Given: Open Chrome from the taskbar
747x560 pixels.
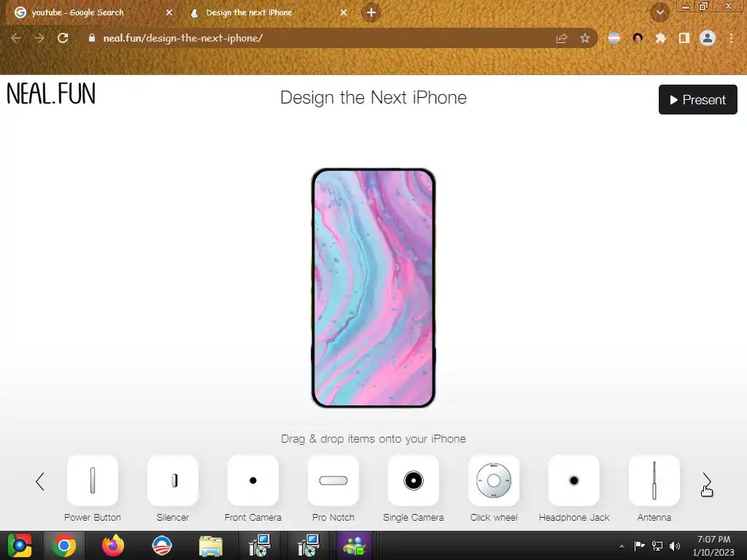Looking at the screenshot, I should click(64, 545).
